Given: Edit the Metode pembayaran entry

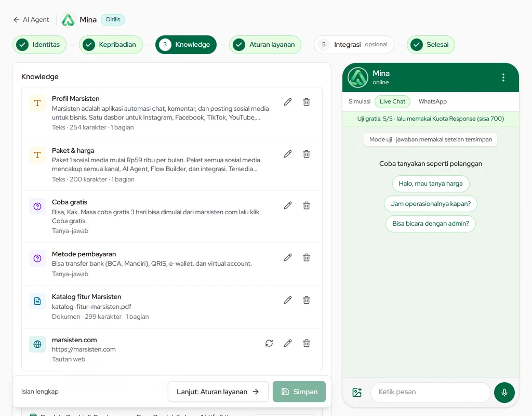Looking at the screenshot, I should [x=288, y=257].
